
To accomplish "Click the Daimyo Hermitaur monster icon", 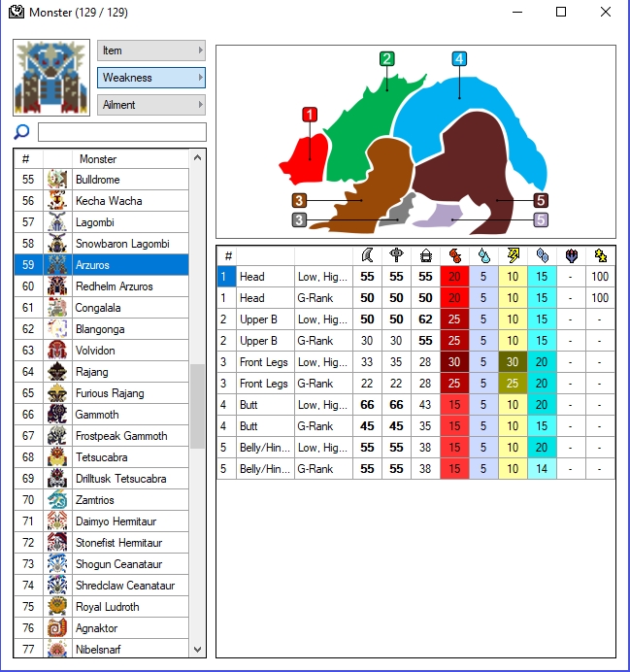I will point(57,521).
